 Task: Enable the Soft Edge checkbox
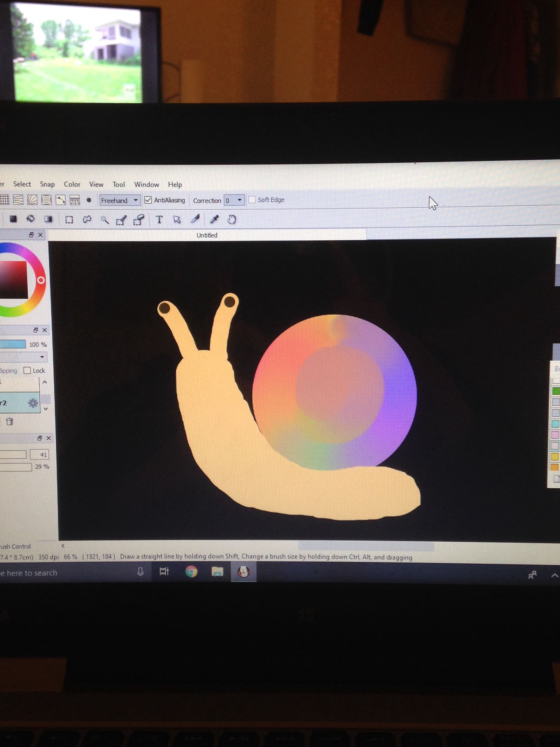click(x=252, y=200)
